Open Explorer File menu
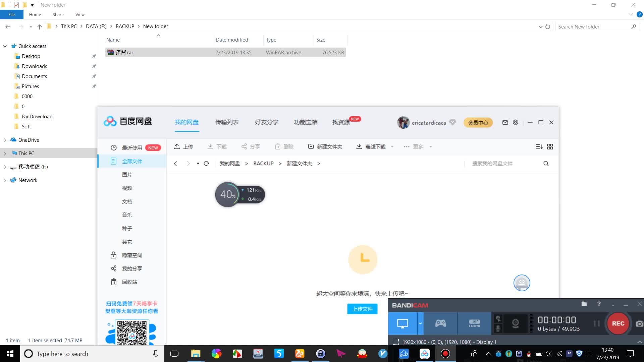This screenshot has height=362, width=644. (x=11, y=14)
